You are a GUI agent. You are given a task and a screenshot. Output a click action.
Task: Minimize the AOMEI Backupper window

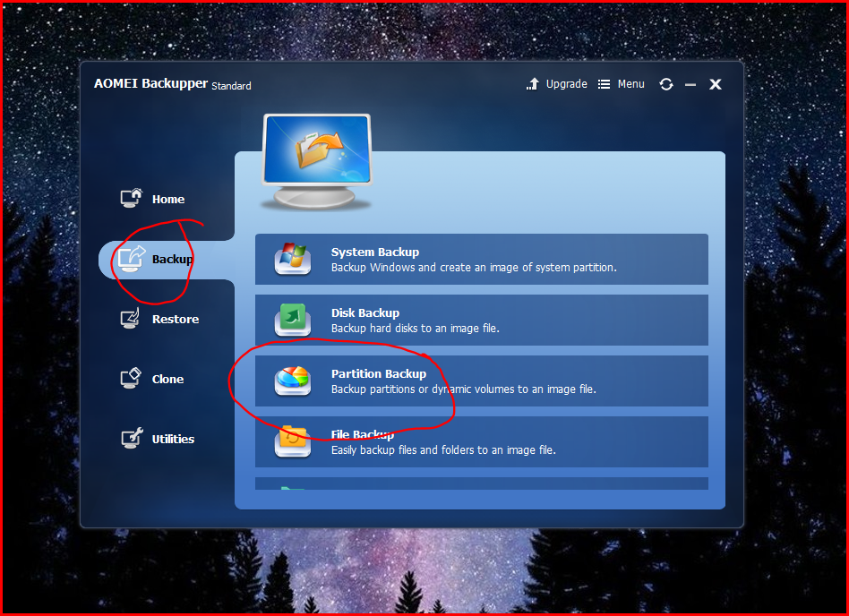coord(690,84)
